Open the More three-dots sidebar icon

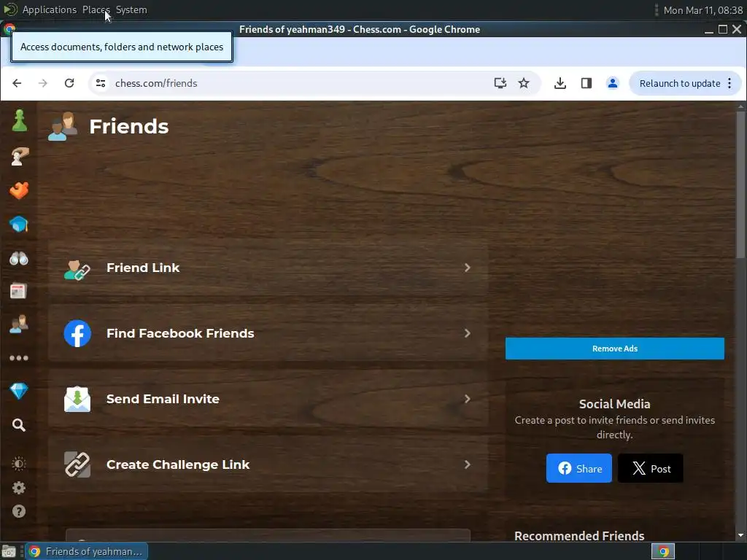click(x=19, y=358)
